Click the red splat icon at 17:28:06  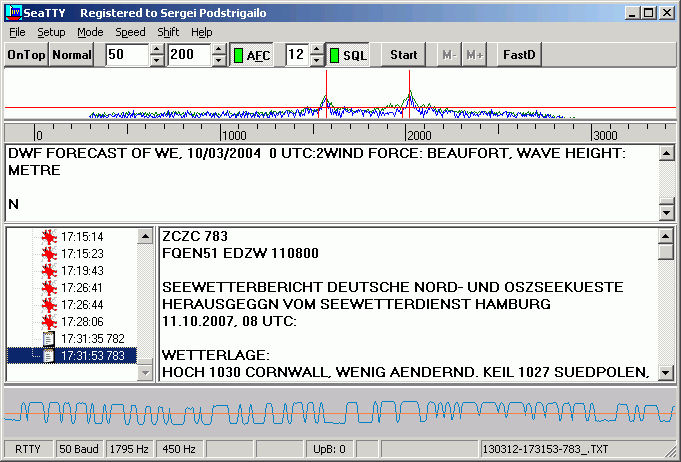(47, 322)
